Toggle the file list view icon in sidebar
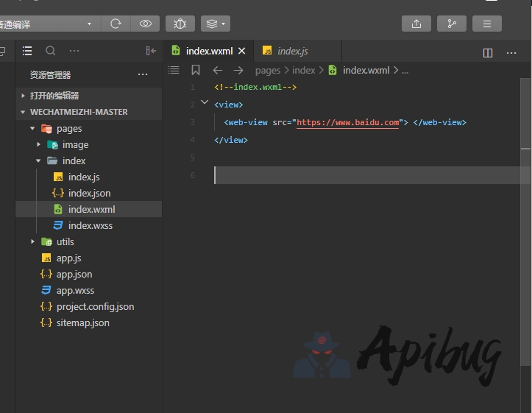Screen dimensions: 532x413 point(27,51)
